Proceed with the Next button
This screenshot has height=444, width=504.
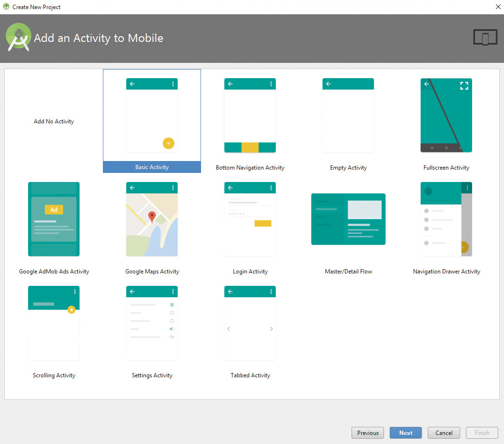click(x=406, y=433)
